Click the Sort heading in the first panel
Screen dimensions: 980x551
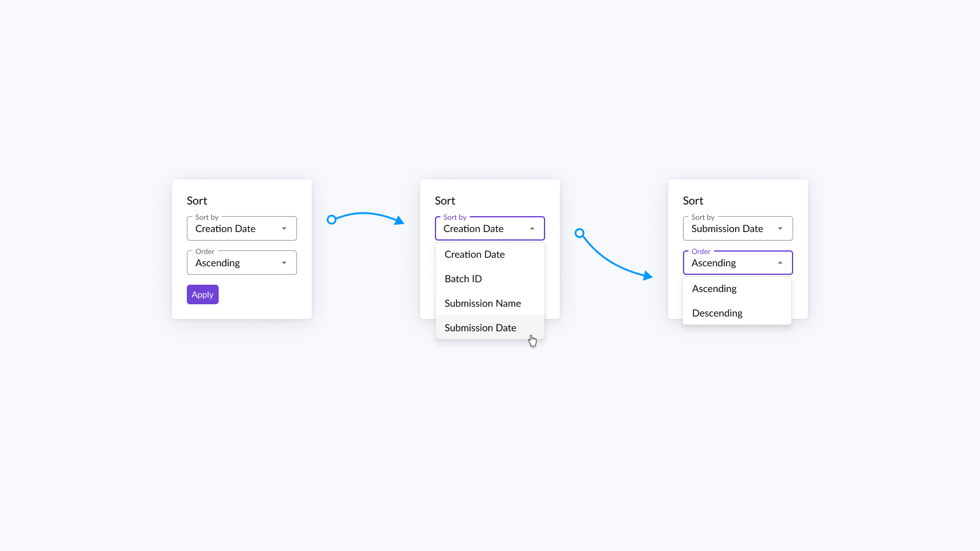pos(197,200)
